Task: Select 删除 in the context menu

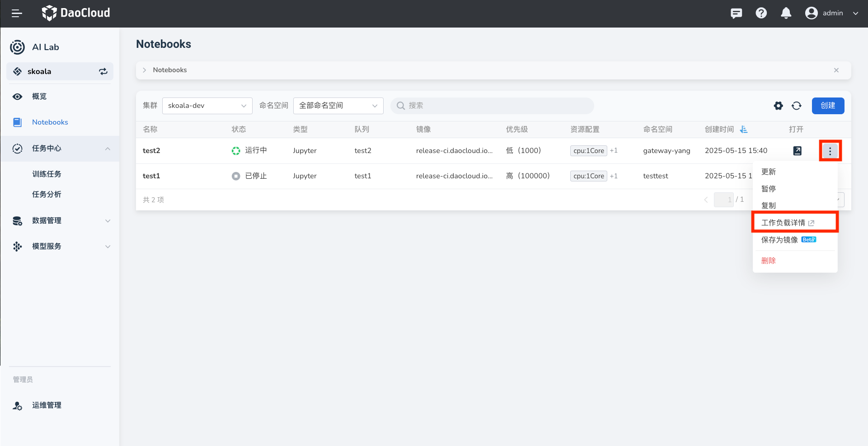Action: pos(768,260)
